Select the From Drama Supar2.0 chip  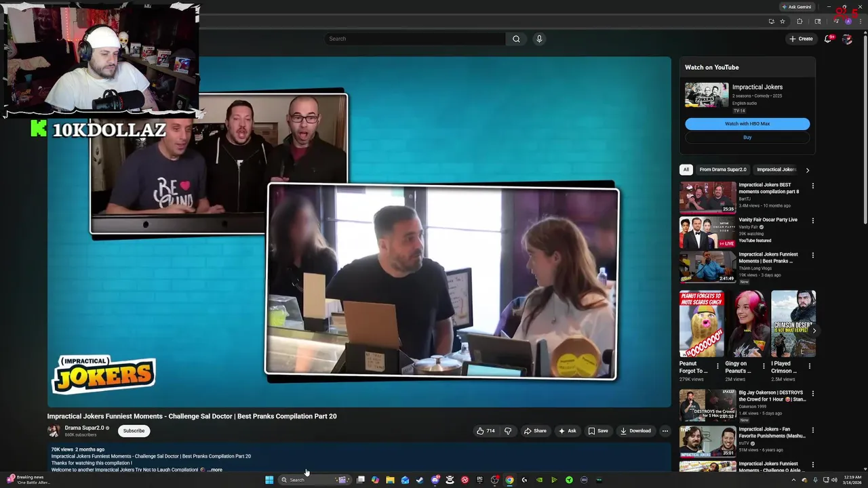click(x=723, y=169)
